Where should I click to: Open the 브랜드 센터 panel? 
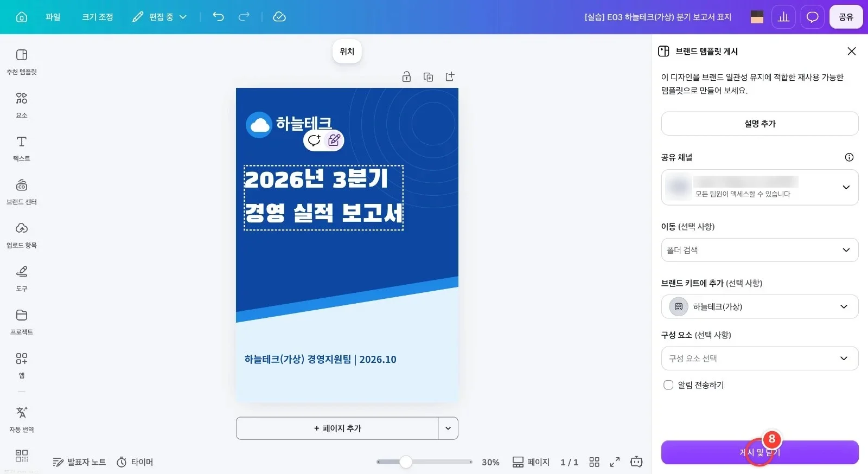coord(22,192)
